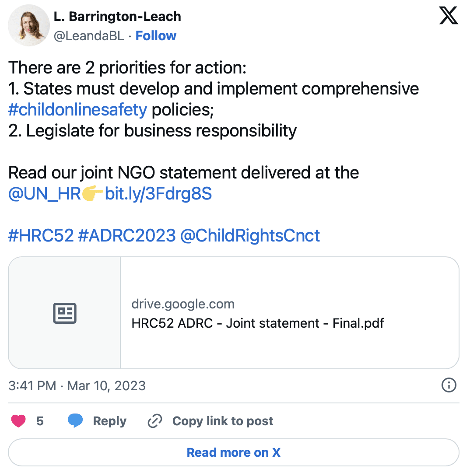This screenshot has width=470, height=476.
Task: Open the HRC52 ADRC Joint statement PDF card
Action: [234, 313]
